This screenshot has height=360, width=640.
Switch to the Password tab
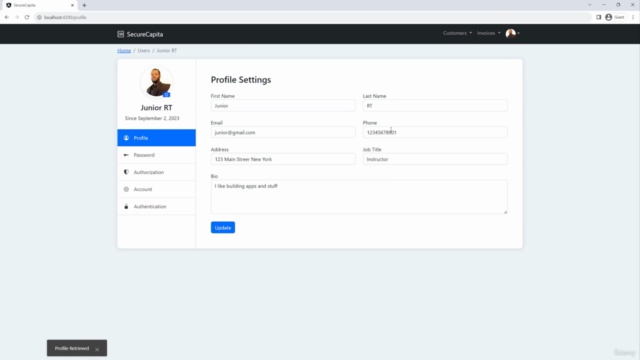click(156, 155)
